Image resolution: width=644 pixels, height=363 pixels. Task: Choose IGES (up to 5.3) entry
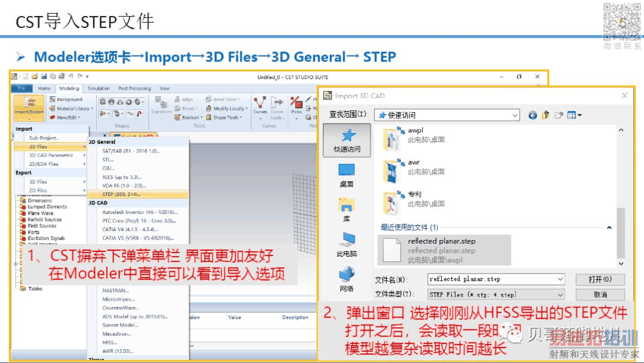(x=122, y=177)
